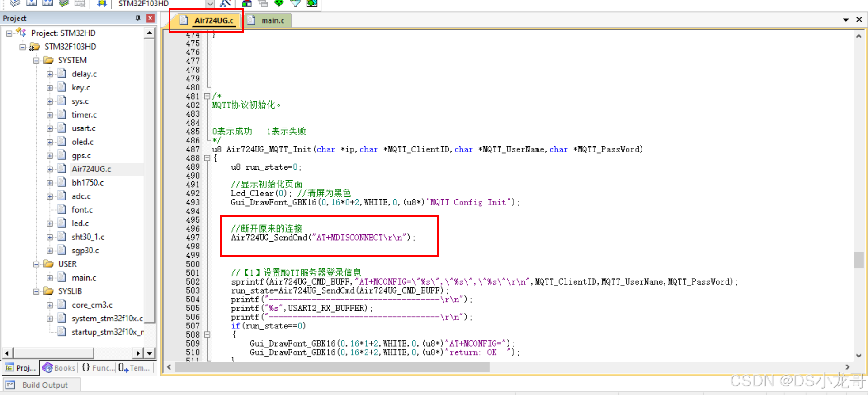Click the Air724UG_MQTT_Init function declaration line
This screenshot has height=395, width=868.
[427, 149]
